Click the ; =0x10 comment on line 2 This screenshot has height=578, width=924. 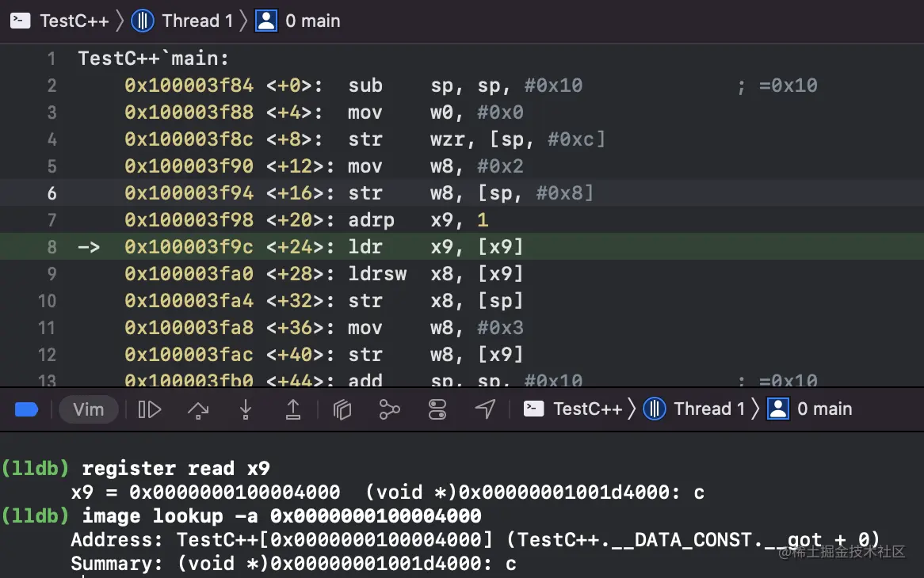[x=777, y=86]
